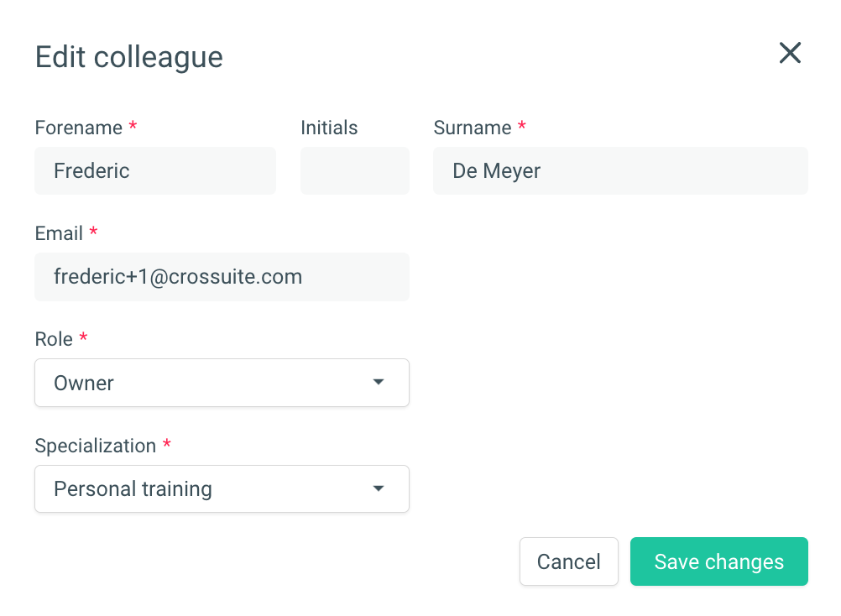Click the Initials field label
Viewport: 841px width, 616px height.
329,128
